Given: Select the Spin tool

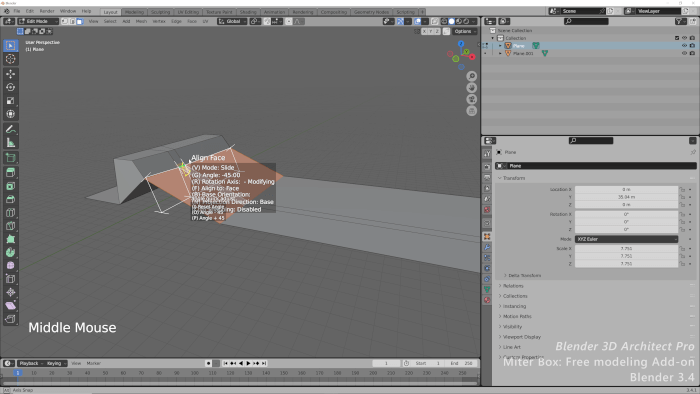Looking at the screenshot, I should (11, 253).
